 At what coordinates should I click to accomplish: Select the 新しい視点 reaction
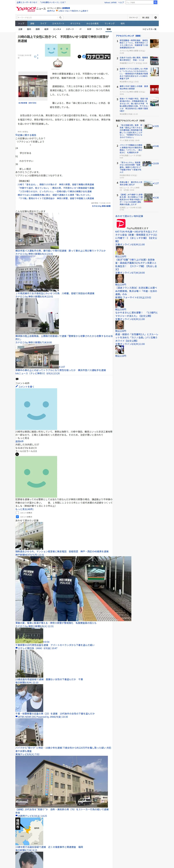(x=25, y=169)
